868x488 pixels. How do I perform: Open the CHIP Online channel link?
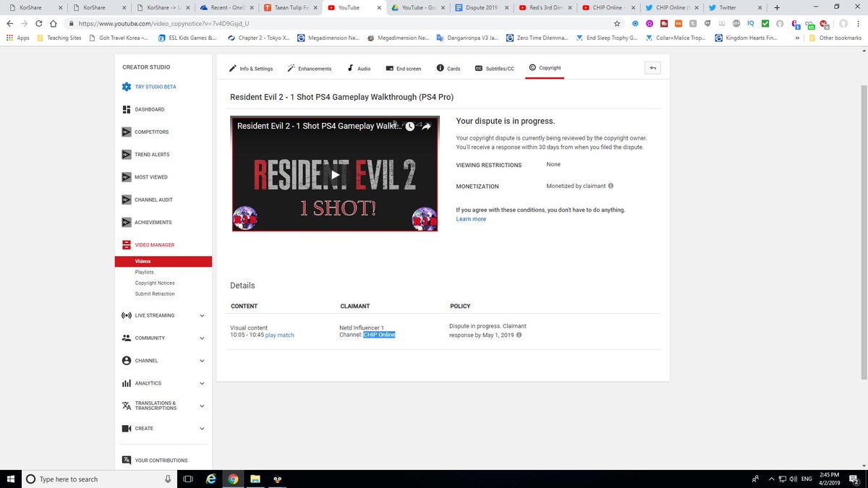379,335
